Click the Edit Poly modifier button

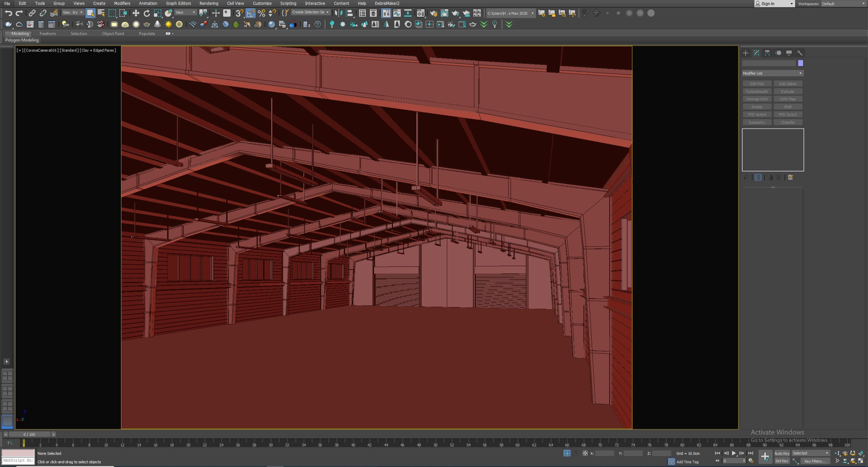pyautogui.click(x=757, y=84)
